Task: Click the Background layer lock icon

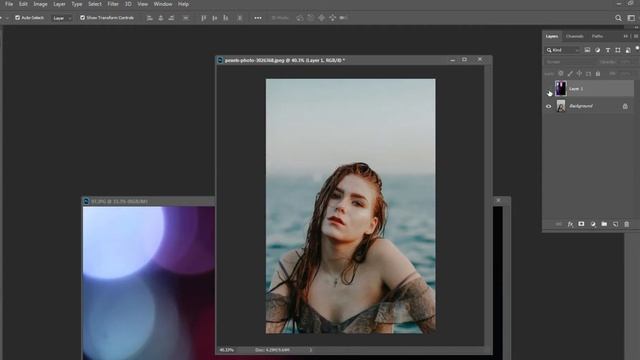Action: tap(625, 106)
